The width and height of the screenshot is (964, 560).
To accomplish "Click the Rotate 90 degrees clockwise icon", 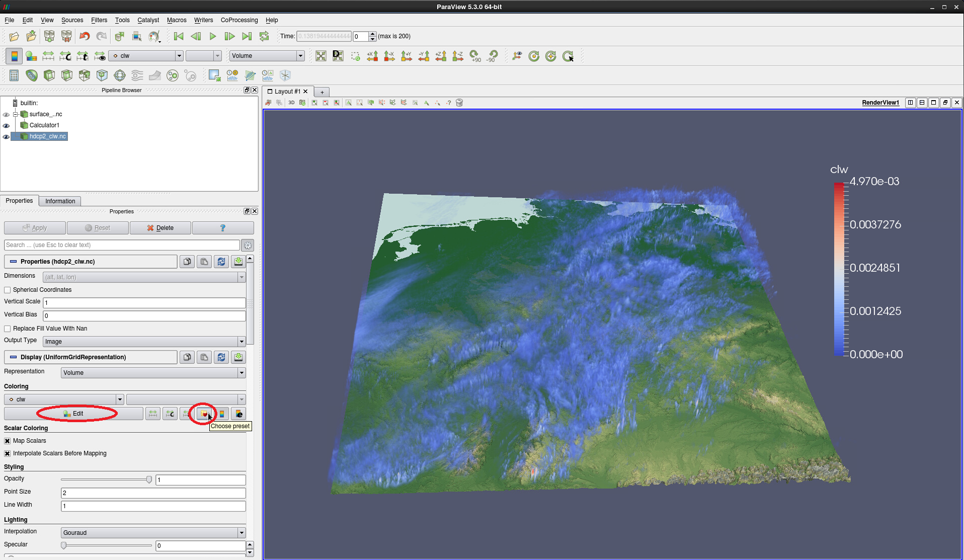I will 474,56.
